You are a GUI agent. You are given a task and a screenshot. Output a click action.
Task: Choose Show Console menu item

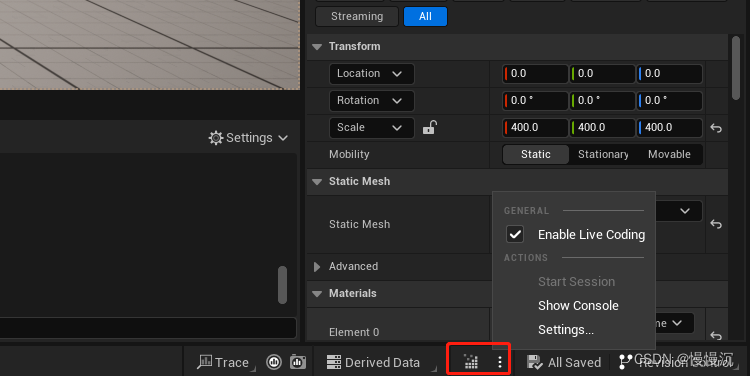click(x=578, y=306)
